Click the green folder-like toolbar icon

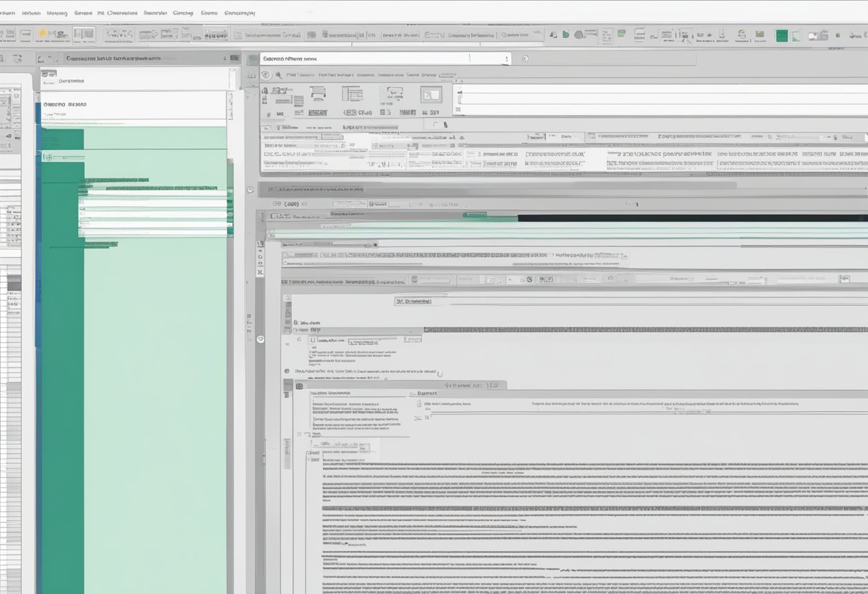[621, 34]
